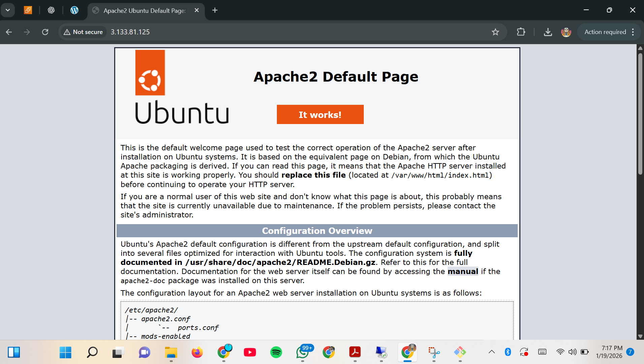The width and height of the screenshot is (644, 364).
Task: Close the Apache2 Ubuntu Default Page tab
Action: [x=197, y=10]
